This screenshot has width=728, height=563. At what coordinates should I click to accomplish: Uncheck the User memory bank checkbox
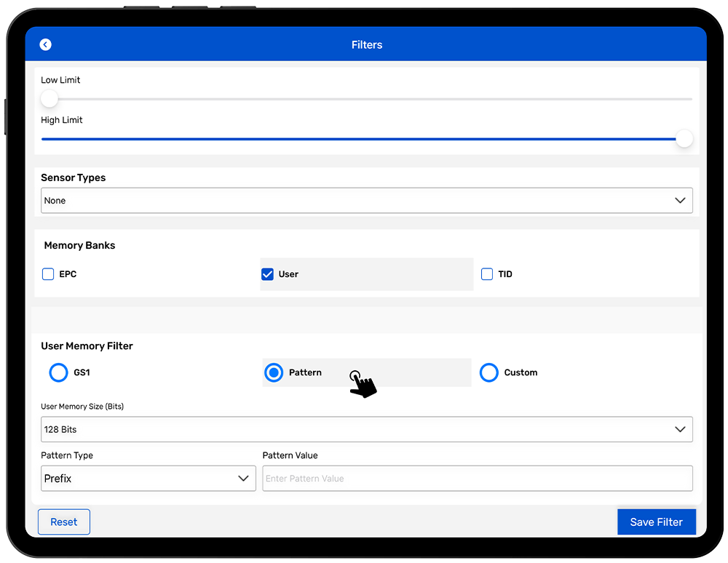tap(267, 274)
